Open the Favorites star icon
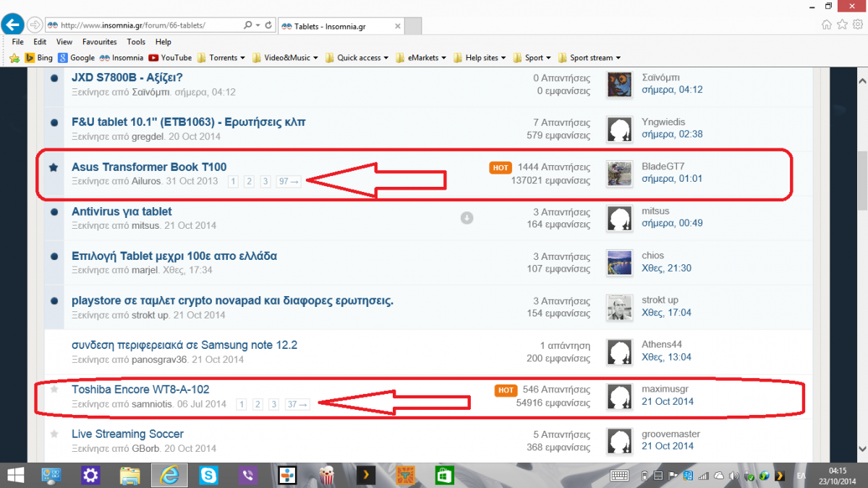 (x=842, y=25)
